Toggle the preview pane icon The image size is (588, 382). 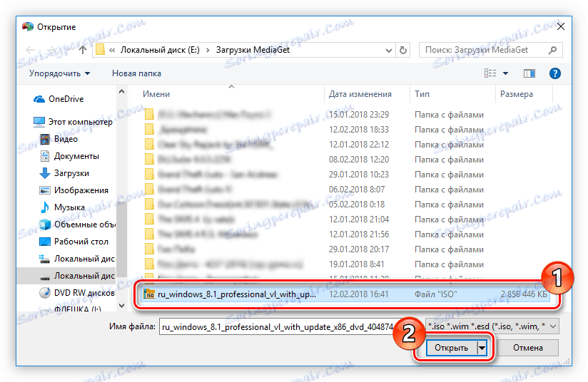point(529,73)
